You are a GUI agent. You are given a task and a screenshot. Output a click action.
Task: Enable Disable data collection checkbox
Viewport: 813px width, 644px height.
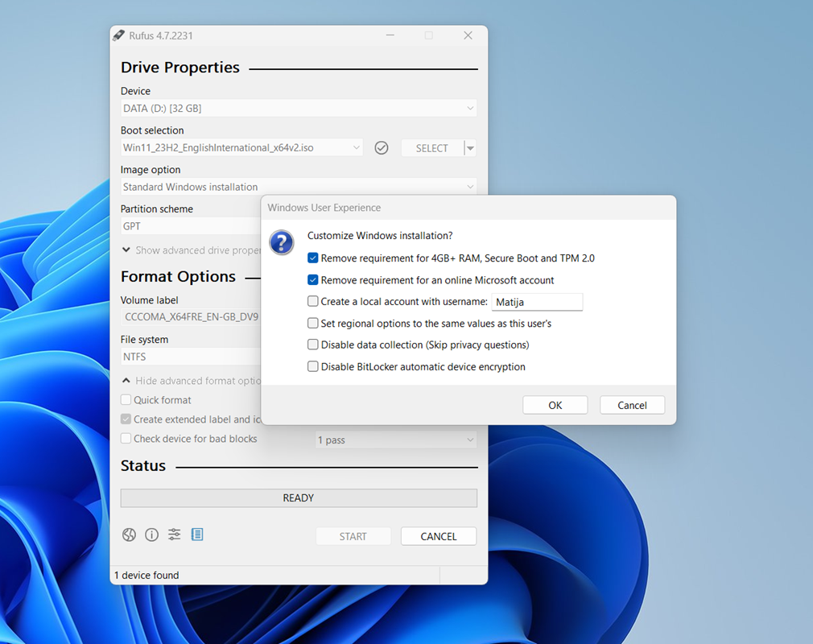pyautogui.click(x=312, y=345)
